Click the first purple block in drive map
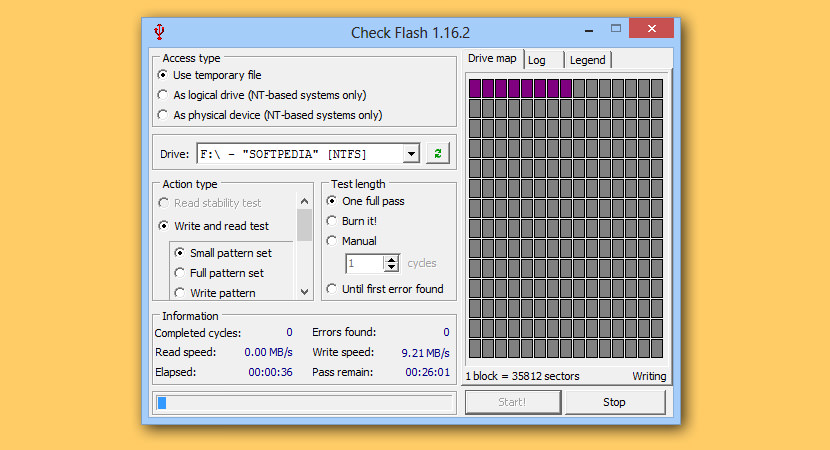Screen dimensions: 830x450 click(x=475, y=88)
